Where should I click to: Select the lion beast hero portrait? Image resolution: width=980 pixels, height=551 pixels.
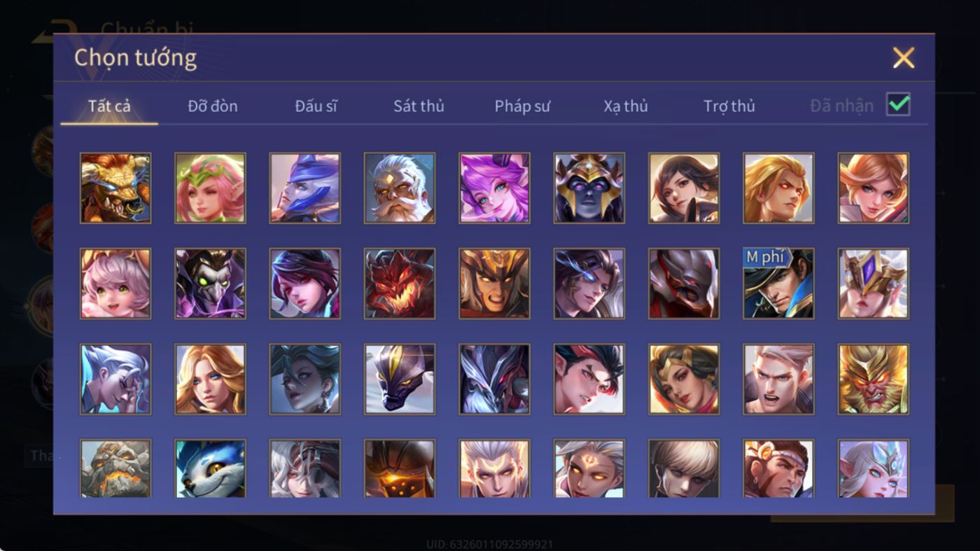pyautogui.click(x=115, y=188)
